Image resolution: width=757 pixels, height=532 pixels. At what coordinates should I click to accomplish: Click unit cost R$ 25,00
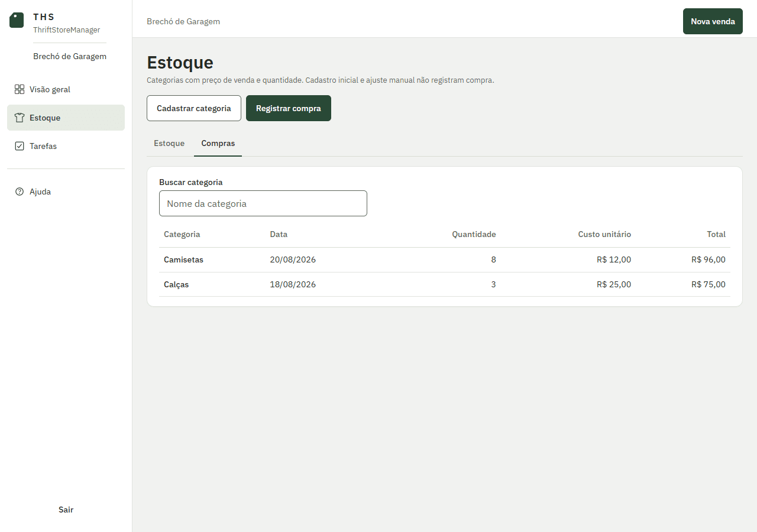[x=614, y=284]
